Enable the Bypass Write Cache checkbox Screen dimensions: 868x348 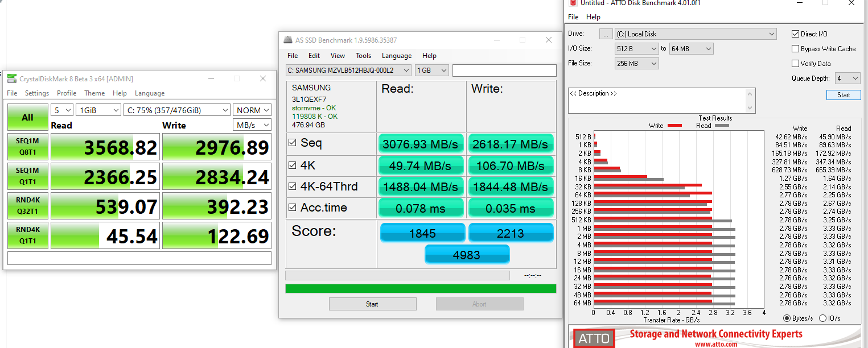[x=796, y=49]
